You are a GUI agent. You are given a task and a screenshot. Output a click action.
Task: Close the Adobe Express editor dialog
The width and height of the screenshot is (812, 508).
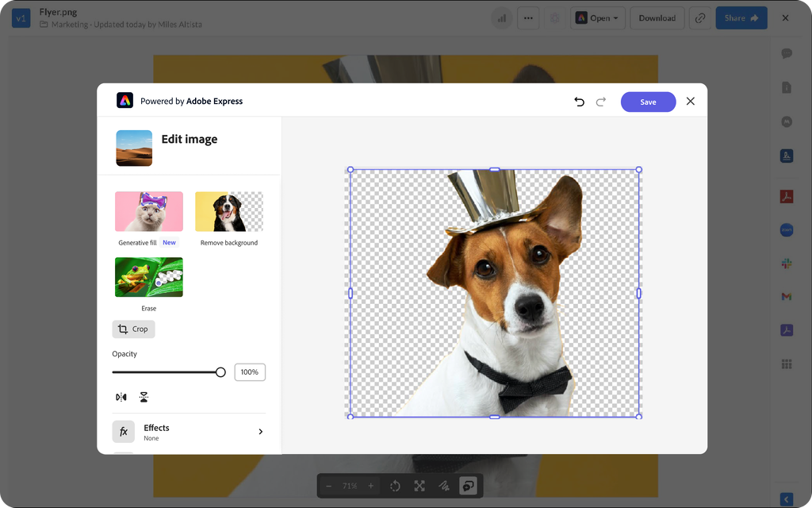[x=690, y=102]
